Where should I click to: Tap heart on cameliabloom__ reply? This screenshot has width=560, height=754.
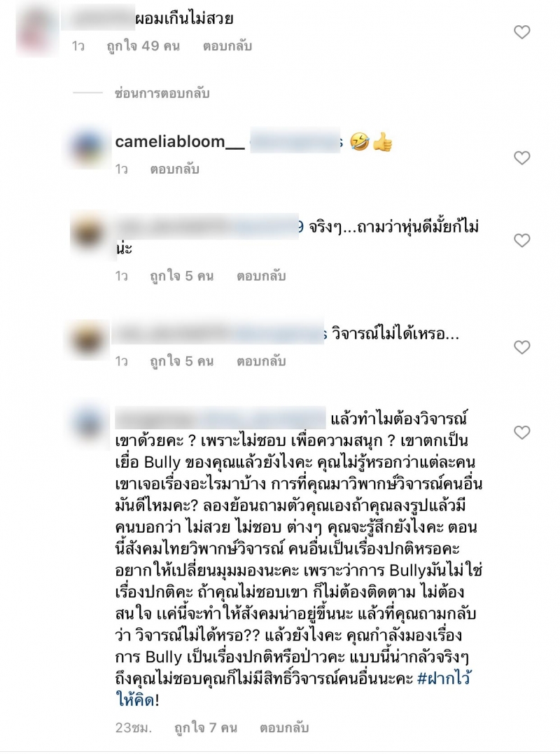click(x=521, y=158)
